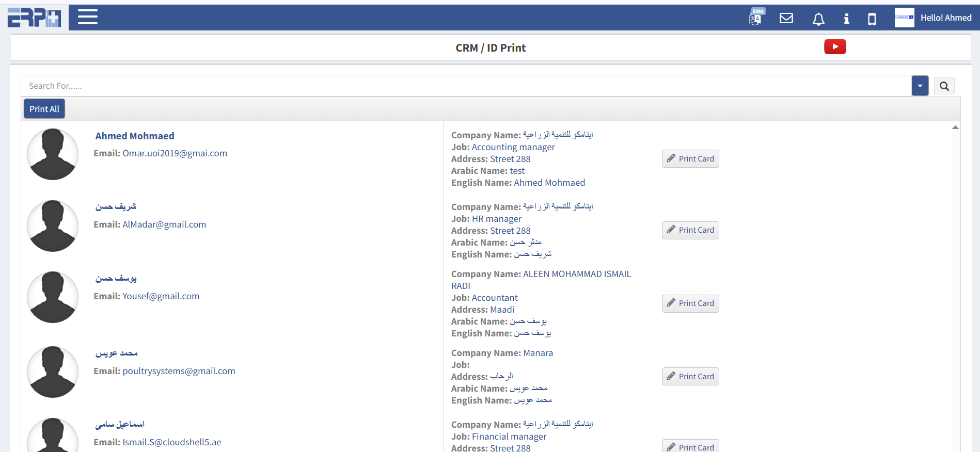Expand the search options dropdown arrow

(x=920, y=86)
